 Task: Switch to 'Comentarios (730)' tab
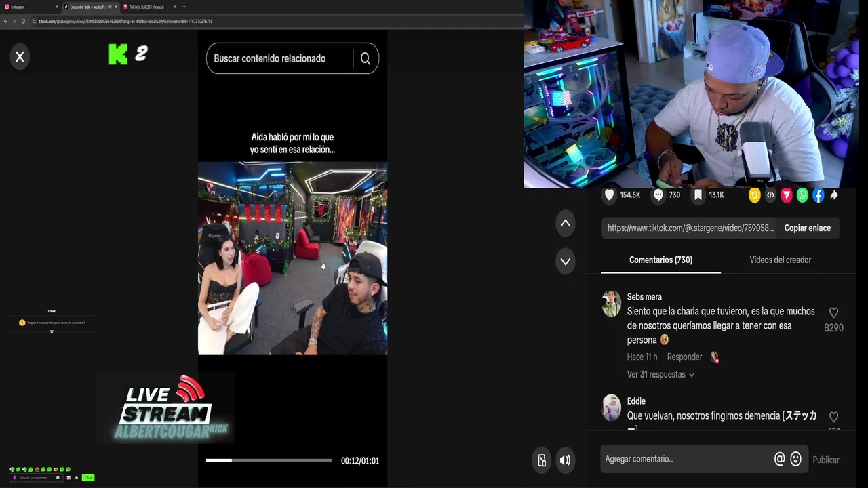click(660, 260)
